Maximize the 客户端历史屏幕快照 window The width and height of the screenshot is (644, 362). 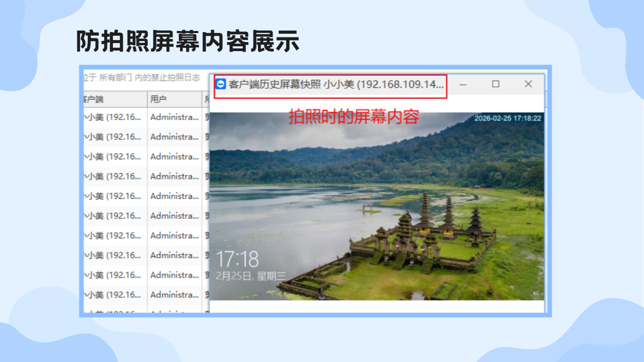click(x=496, y=84)
